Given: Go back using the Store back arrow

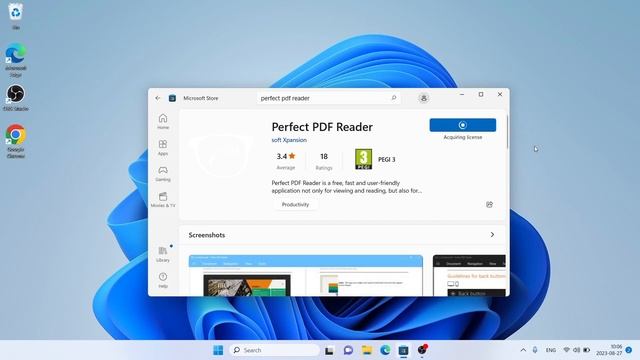Looking at the screenshot, I should (158, 98).
